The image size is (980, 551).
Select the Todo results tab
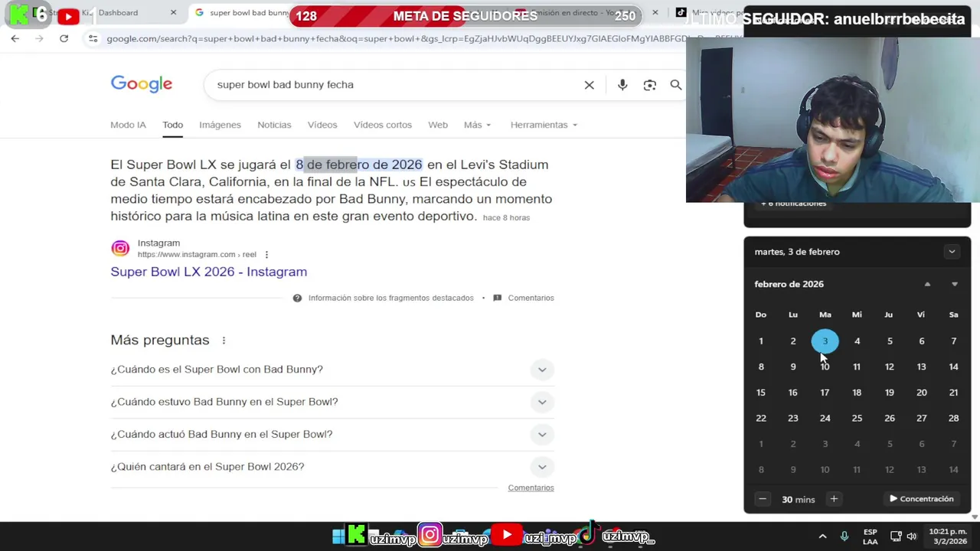tap(172, 125)
